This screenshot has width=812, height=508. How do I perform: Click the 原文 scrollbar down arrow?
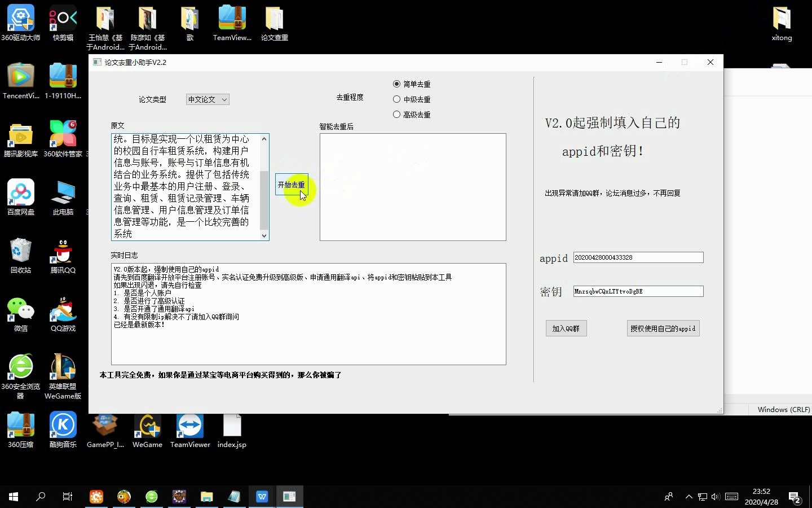[264, 236]
